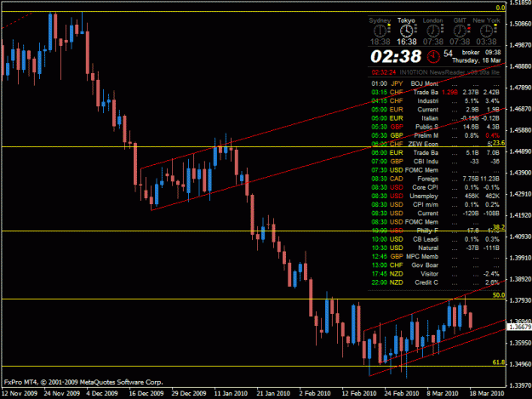Click the 2 Feb 2010 date label
532x399 pixels.
tap(315, 393)
